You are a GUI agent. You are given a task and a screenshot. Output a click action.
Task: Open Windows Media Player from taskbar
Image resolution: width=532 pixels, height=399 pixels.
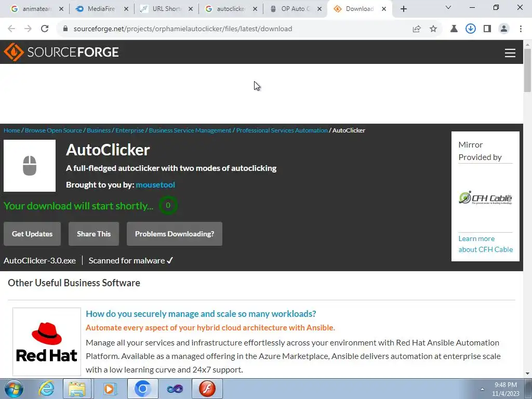(x=110, y=389)
